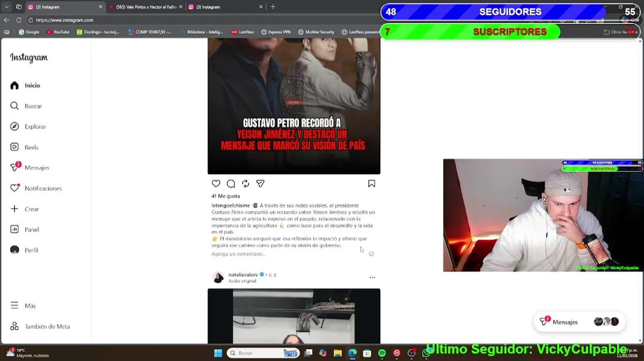Open Microsoft Store in the taskbar
Screen dimensions: 644x361
(367, 353)
